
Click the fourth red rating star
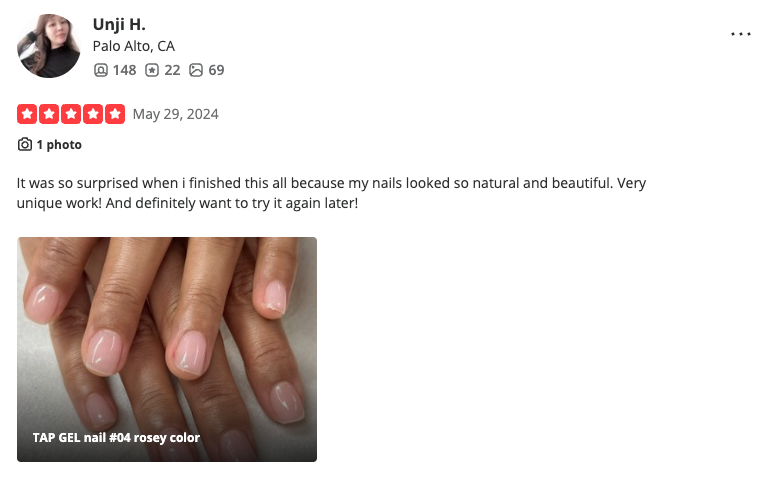coord(93,114)
